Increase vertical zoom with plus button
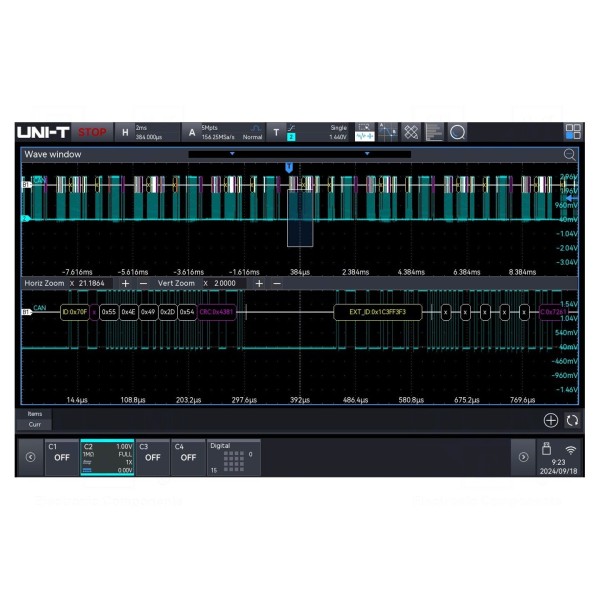 (259, 284)
